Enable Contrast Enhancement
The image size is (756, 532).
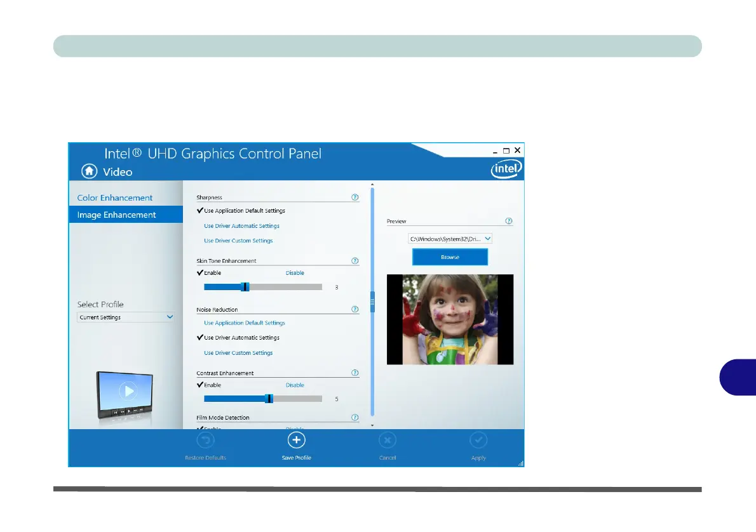[209, 385]
